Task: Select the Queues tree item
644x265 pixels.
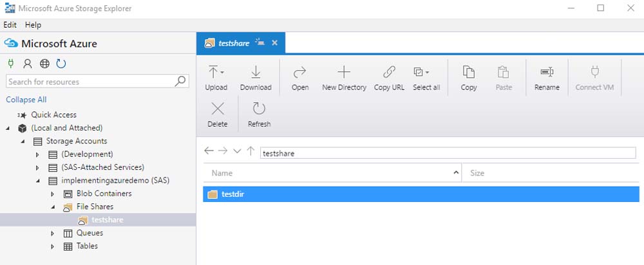Action: click(x=90, y=233)
